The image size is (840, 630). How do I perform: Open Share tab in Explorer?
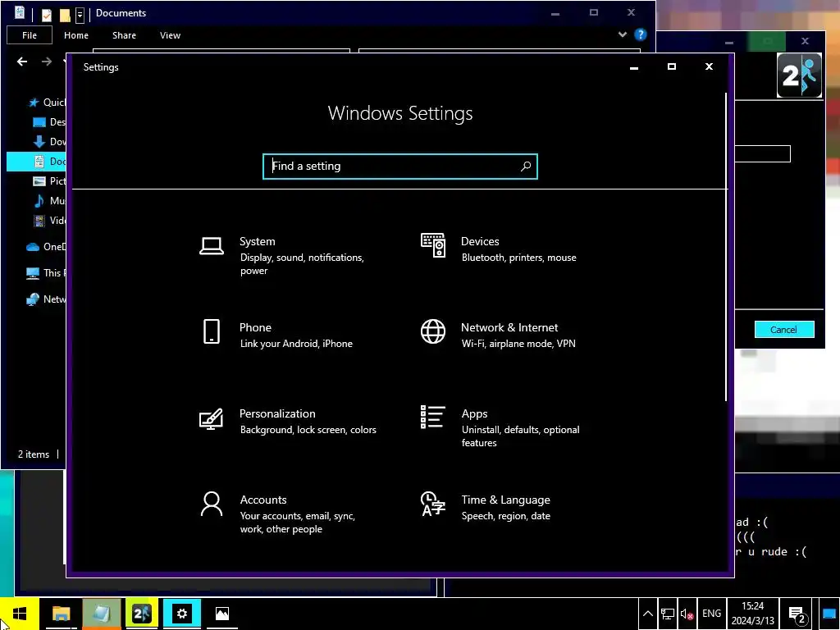(125, 35)
